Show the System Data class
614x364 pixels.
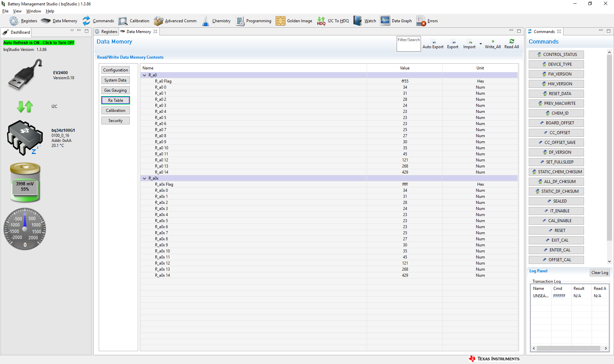pos(116,80)
